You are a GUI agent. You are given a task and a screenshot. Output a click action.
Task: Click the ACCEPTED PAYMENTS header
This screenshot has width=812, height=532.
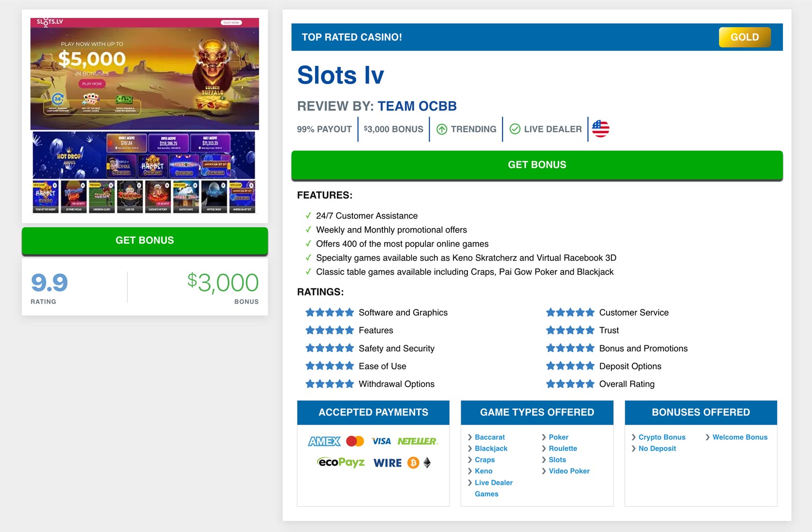(x=373, y=413)
